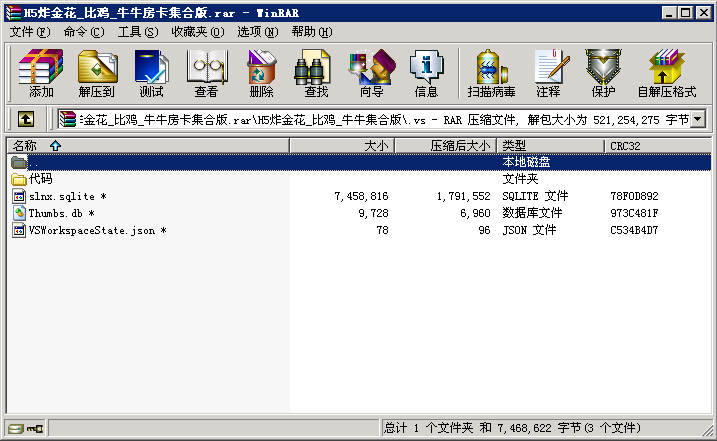717x441 pixels.
Task: Open the 查看 (View) tool
Action: click(206, 73)
